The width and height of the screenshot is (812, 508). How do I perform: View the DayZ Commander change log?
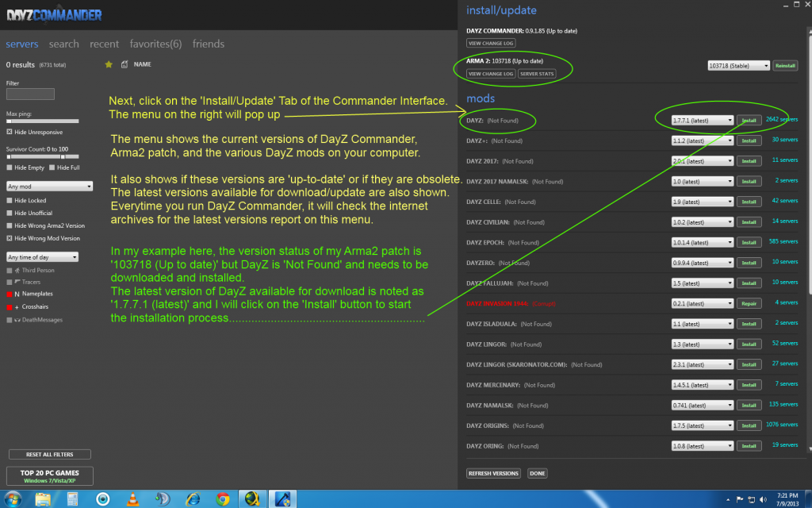(x=491, y=44)
